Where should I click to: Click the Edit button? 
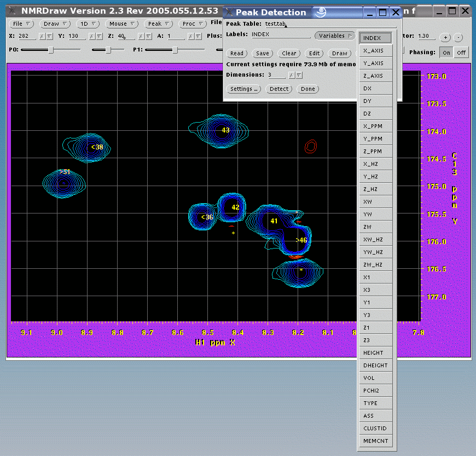point(314,54)
